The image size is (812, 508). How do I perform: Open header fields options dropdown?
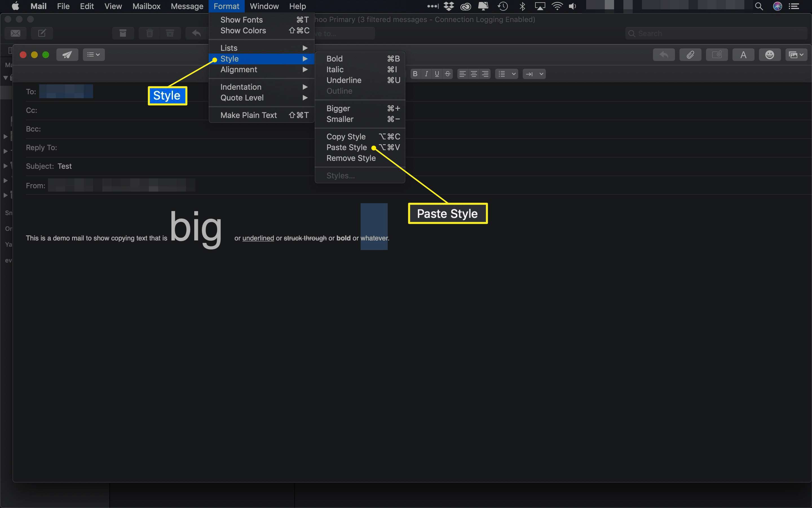tap(94, 55)
